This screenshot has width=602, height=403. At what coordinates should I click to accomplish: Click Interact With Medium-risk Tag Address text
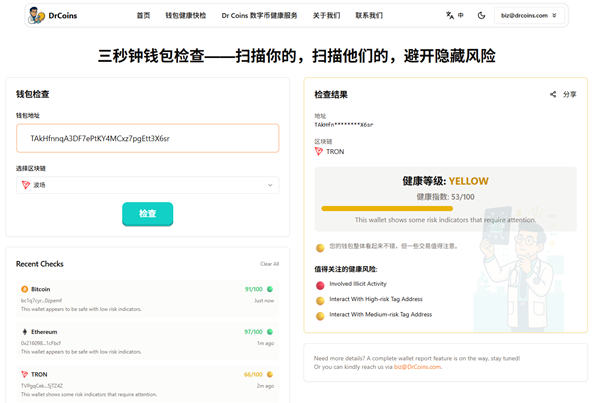tap(380, 314)
